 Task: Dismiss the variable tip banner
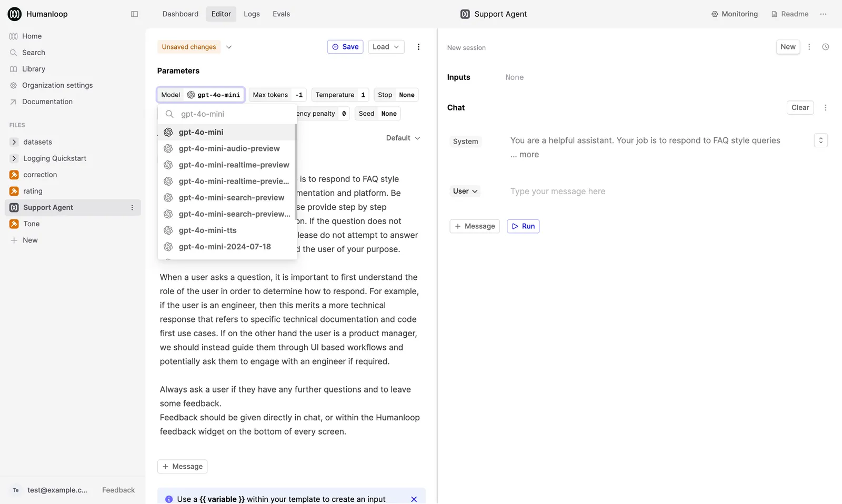click(x=414, y=499)
